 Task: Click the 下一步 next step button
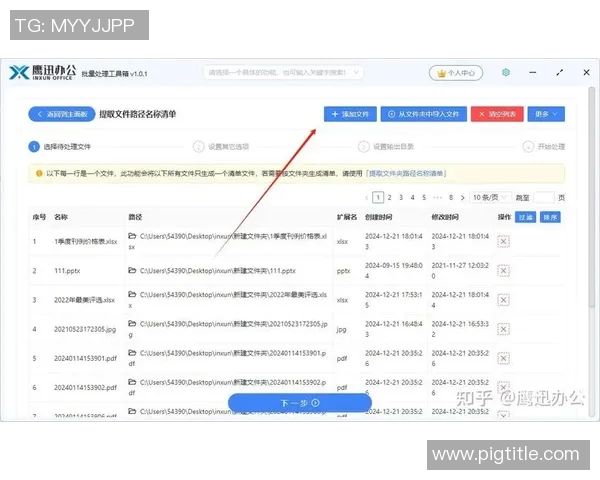click(300, 403)
